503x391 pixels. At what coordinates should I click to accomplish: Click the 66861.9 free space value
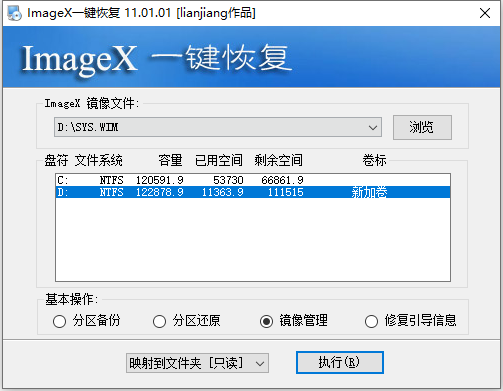(282, 180)
